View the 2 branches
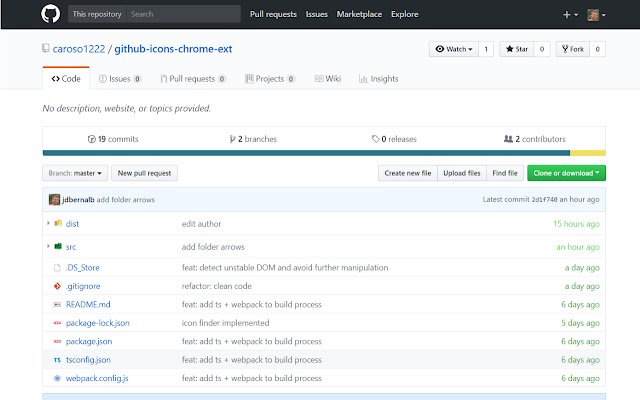This screenshot has width=640, height=400. pos(253,139)
